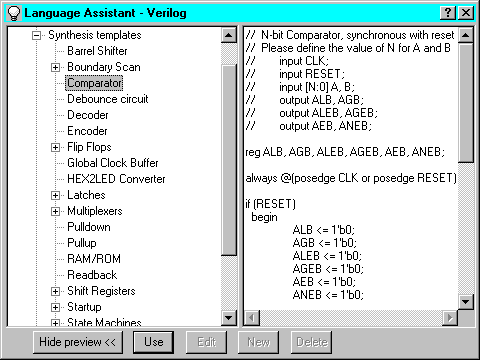Pick the RAM/ROM template

[x=94, y=259]
